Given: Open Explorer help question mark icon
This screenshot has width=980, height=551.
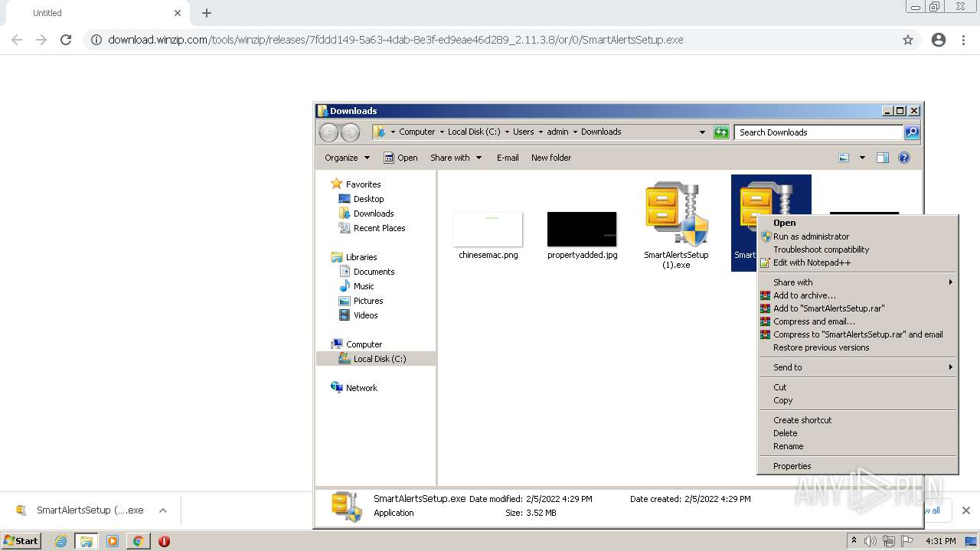Looking at the screenshot, I should click(904, 158).
